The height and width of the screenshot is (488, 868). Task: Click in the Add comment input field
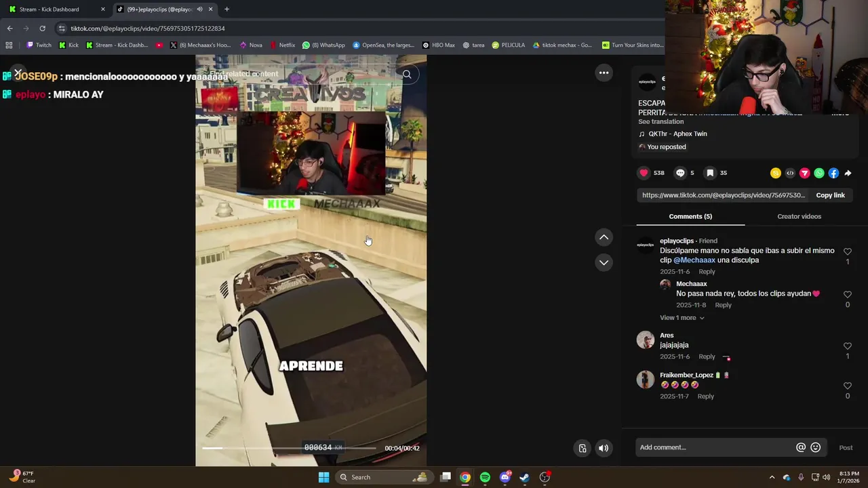[715, 447]
